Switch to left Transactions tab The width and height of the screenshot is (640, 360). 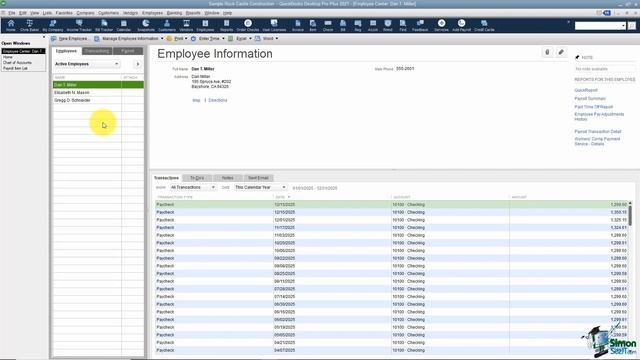tap(97, 51)
